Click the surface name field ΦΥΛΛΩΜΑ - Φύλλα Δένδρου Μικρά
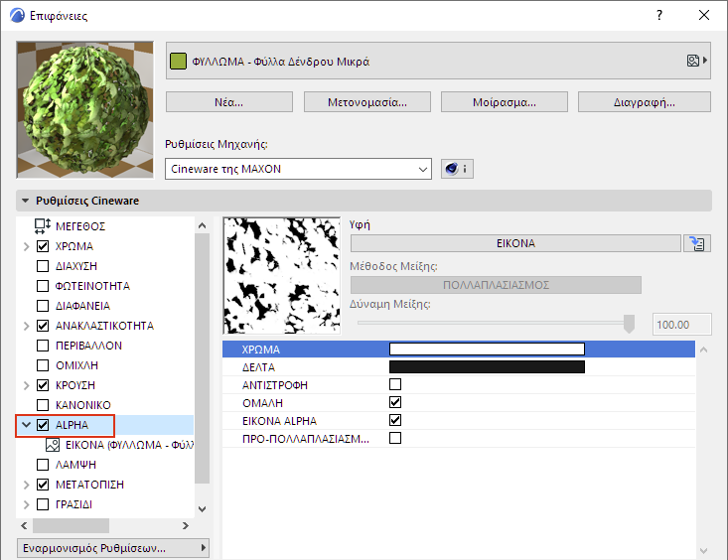 point(438,61)
